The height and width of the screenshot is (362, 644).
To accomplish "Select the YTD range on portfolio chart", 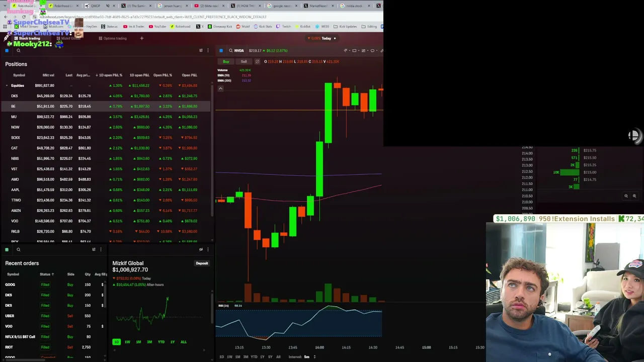I will point(161,342).
